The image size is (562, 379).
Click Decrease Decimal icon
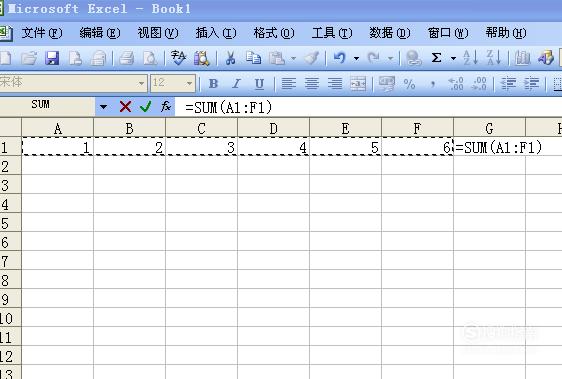(x=479, y=84)
